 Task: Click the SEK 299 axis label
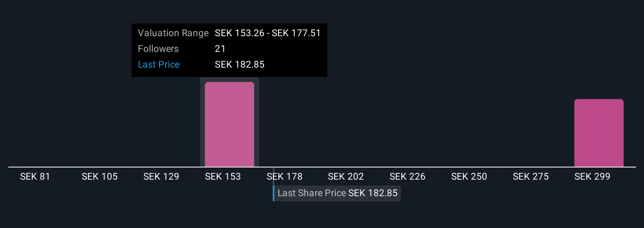[592, 177]
